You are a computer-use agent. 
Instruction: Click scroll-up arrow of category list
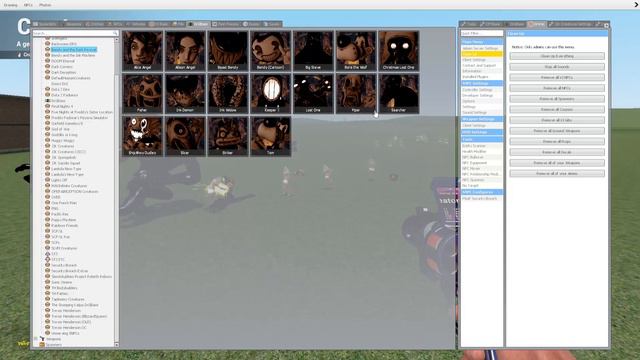pyautogui.click(x=117, y=40)
